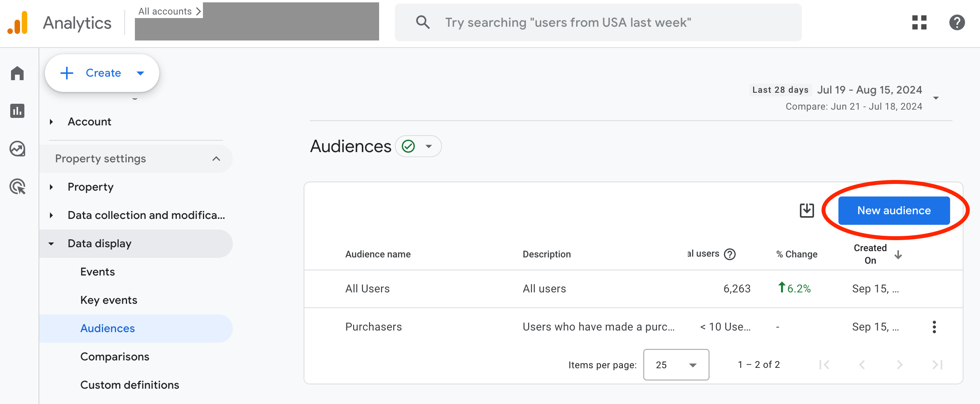The image size is (980, 404).
Task: Open the Advertising icon in sidebar
Action: click(17, 187)
